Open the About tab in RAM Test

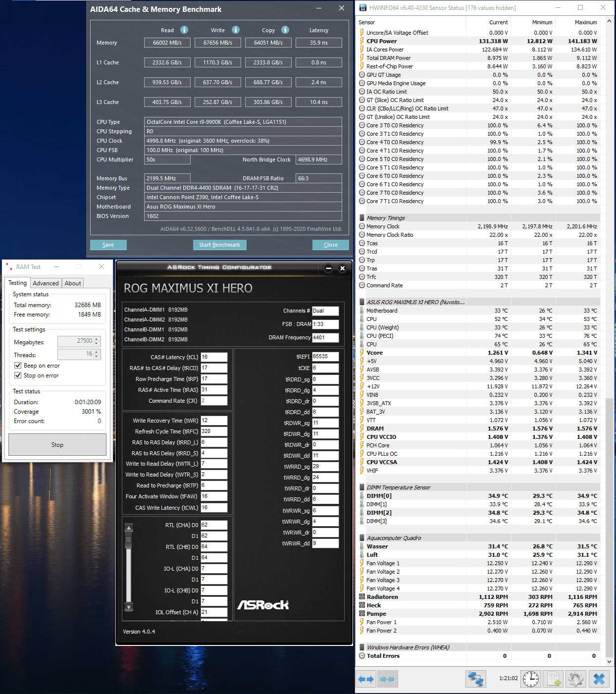(73, 283)
